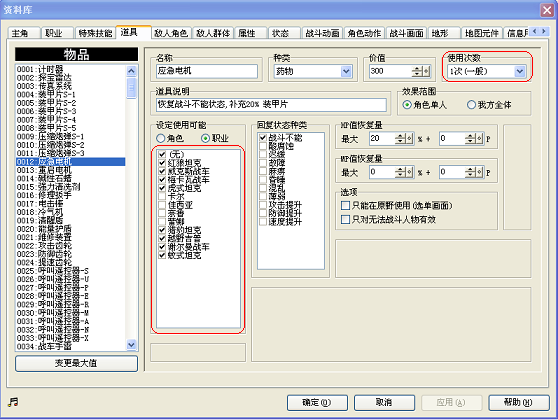
Task: Click the item list's scrollbar thumb
Action: pyautogui.click(x=131, y=87)
